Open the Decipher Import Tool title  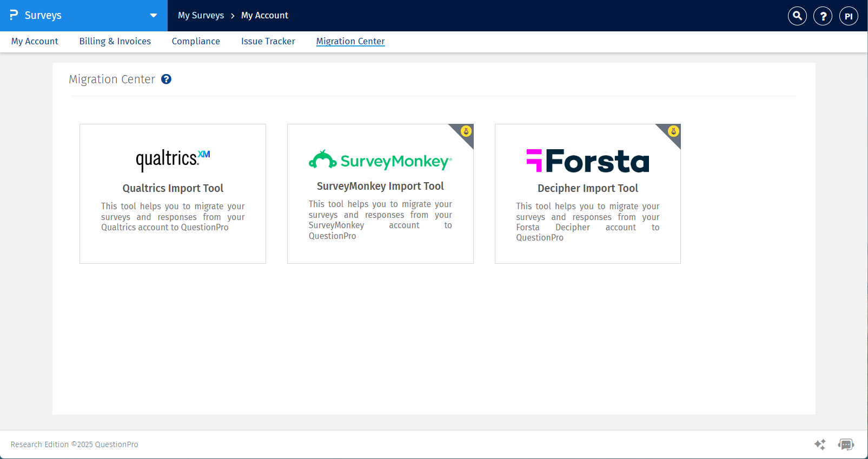(x=588, y=188)
